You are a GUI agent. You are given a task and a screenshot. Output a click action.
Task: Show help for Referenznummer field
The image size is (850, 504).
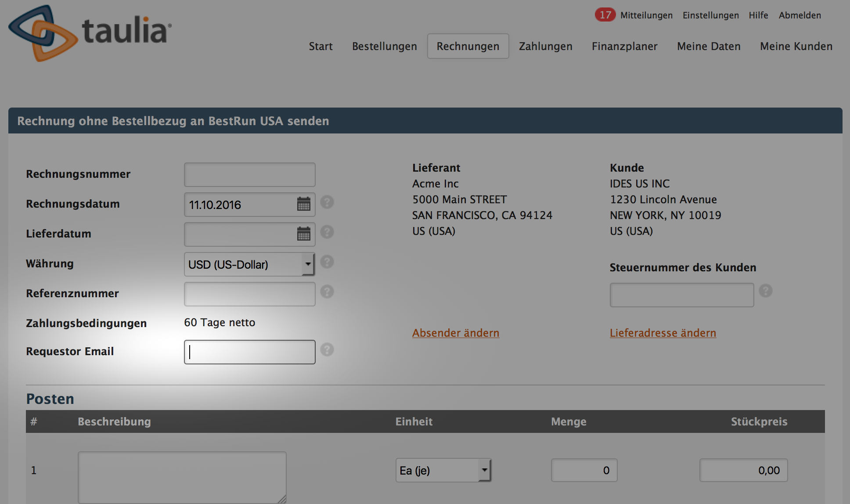click(x=327, y=292)
